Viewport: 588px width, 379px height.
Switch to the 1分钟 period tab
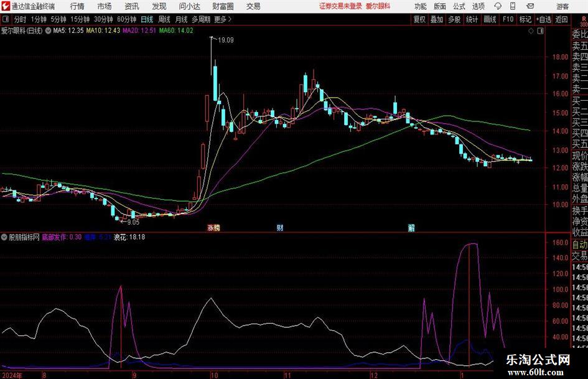(x=39, y=19)
